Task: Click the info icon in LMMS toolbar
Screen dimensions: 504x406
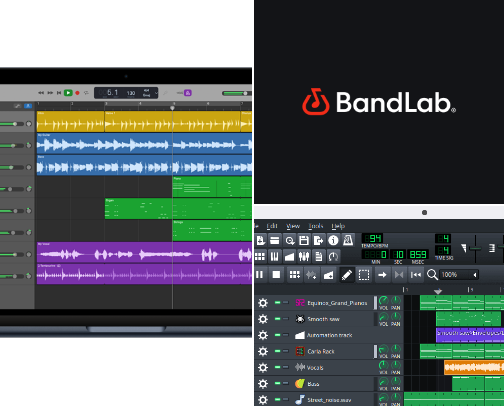Action: [x=333, y=240]
